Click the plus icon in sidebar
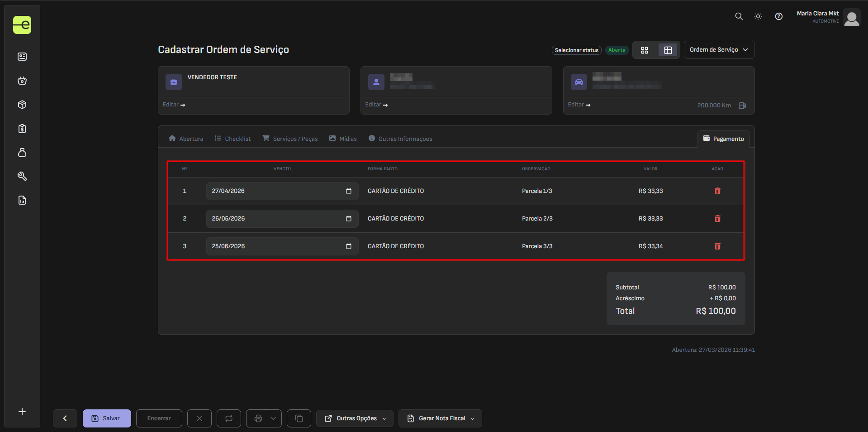The width and height of the screenshot is (868, 432). click(22, 412)
